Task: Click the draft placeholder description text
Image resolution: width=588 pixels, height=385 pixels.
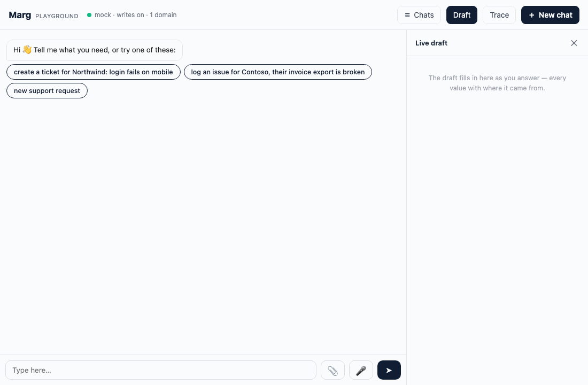Action: (x=497, y=83)
